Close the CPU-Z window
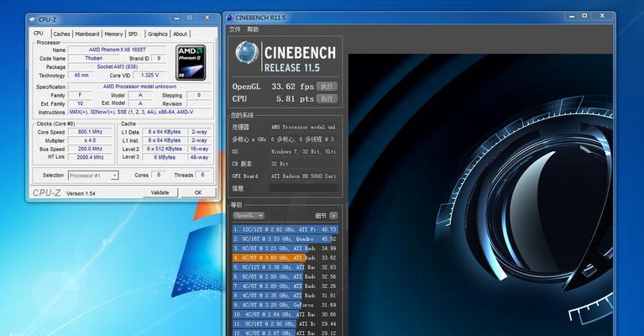The height and width of the screenshot is (336, 644). coord(207,18)
